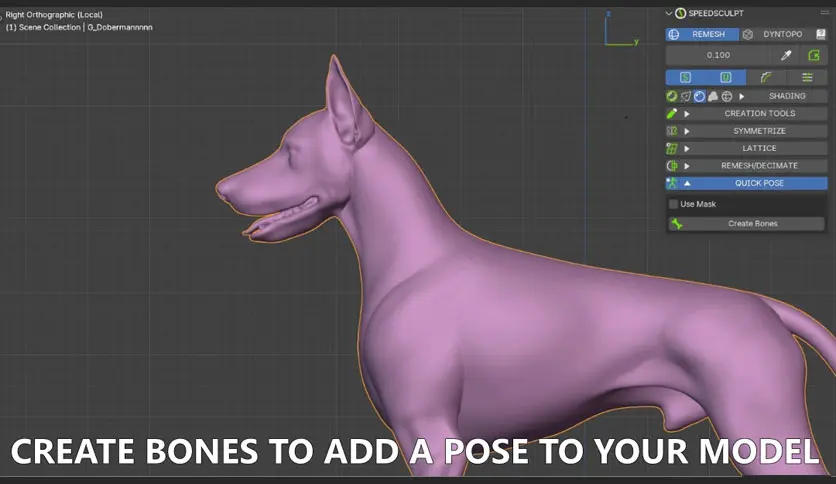Click the SYMMETRIZE label
Image resolution: width=836 pixels, height=484 pixels.
point(759,131)
